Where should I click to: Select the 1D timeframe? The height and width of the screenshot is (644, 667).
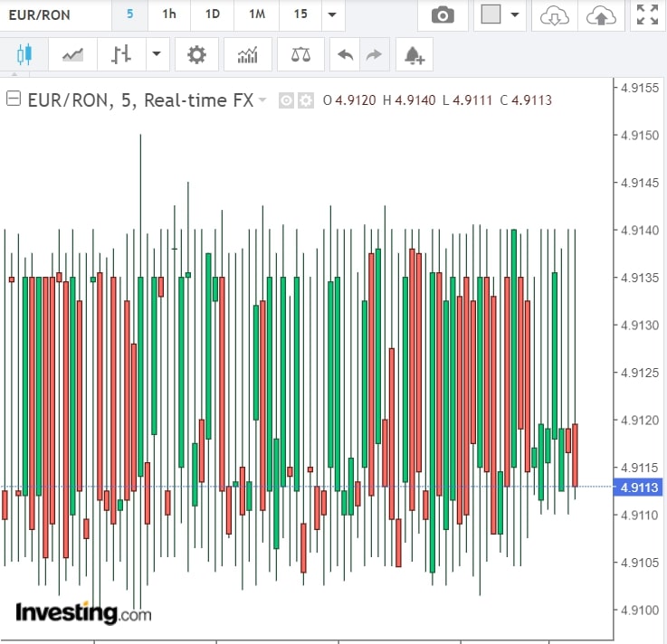tap(212, 15)
